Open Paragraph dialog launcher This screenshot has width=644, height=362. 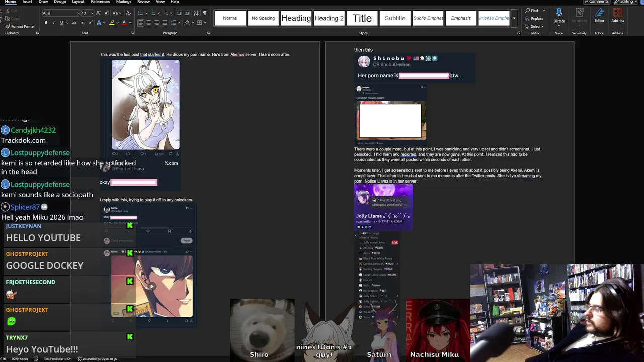pos(208,33)
